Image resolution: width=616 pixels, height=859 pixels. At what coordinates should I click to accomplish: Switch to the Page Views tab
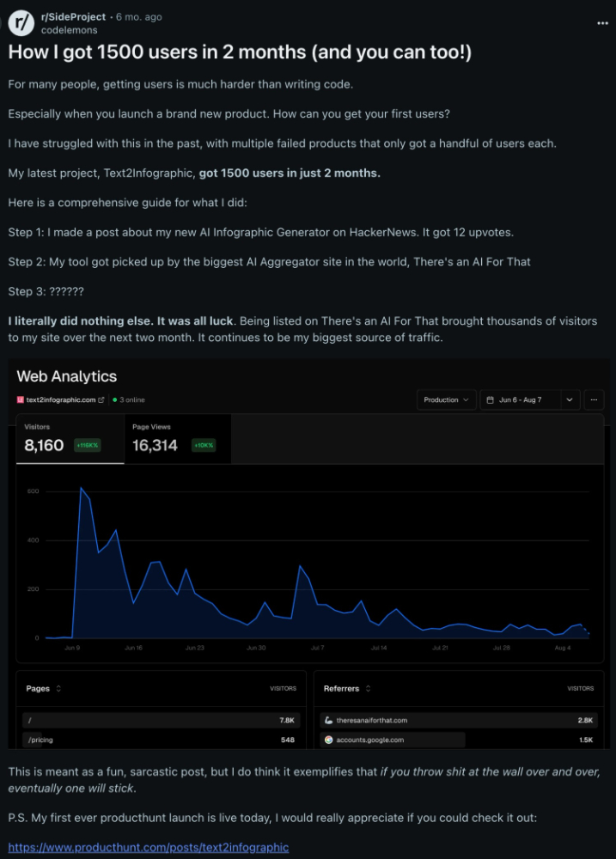pyautogui.click(x=177, y=439)
